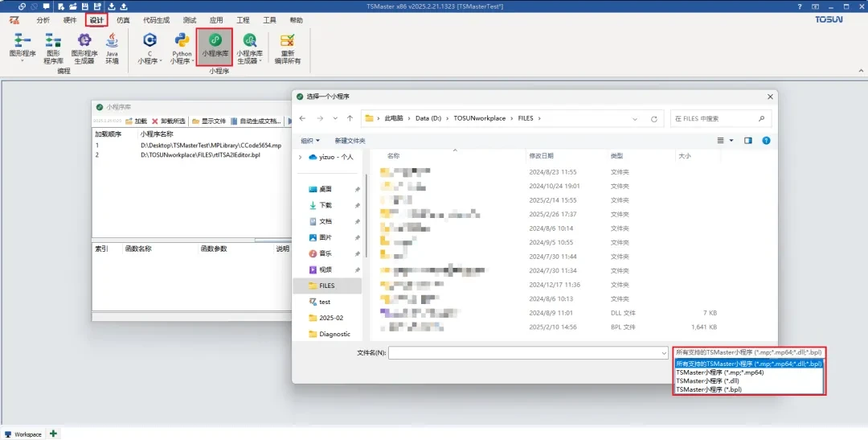Click the 小程序库 mini program library icon

215,47
